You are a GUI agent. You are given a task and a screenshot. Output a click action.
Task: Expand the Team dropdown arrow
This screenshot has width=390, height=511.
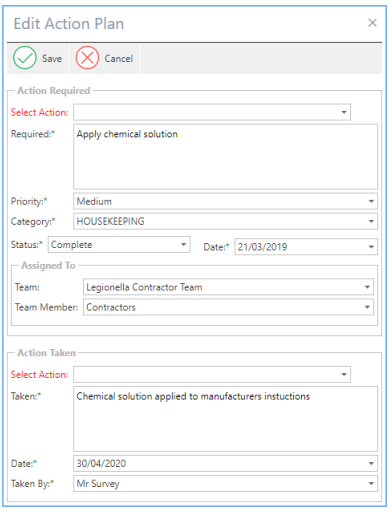pos(367,287)
